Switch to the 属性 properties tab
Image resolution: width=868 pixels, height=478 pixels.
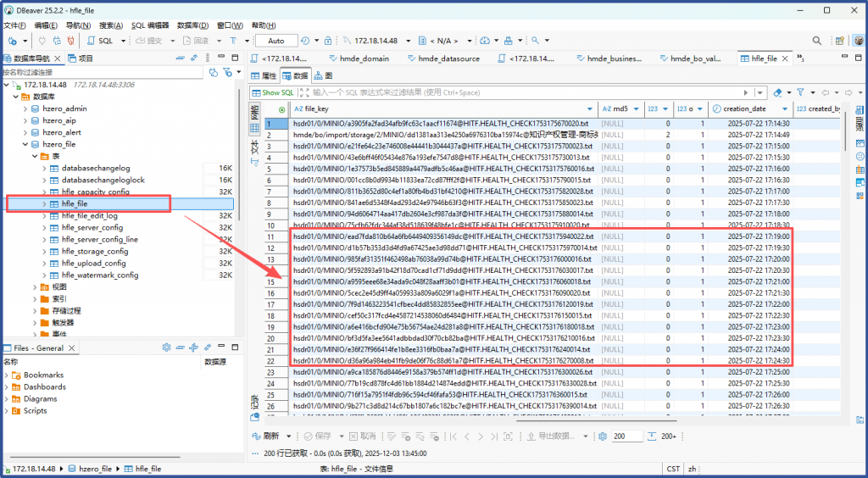point(264,75)
